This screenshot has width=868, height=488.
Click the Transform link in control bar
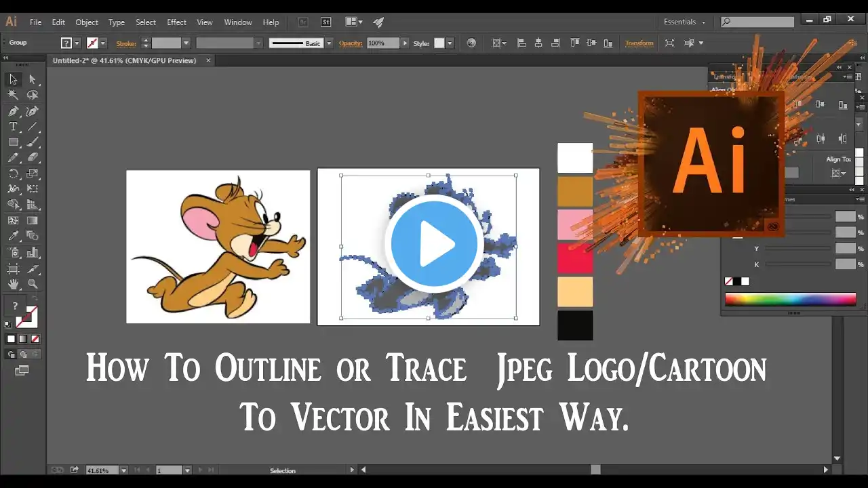(639, 43)
